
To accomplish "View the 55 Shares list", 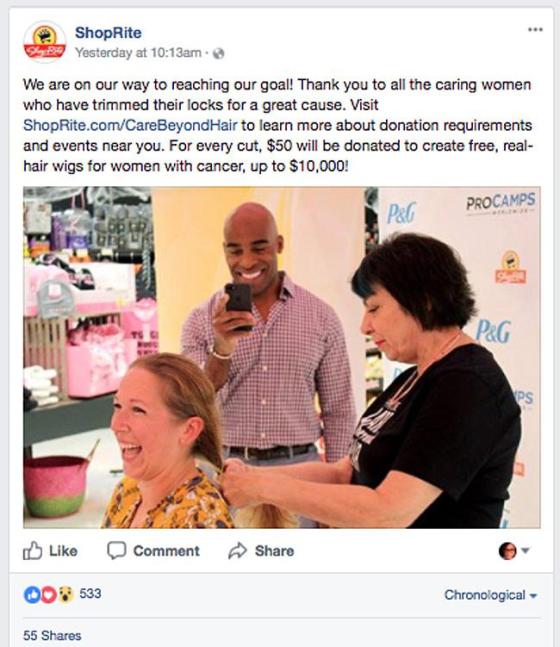I will 52,635.
